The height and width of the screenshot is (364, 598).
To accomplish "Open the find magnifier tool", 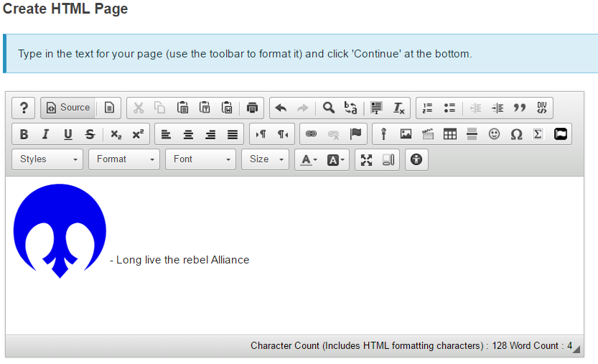I will coord(328,108).
